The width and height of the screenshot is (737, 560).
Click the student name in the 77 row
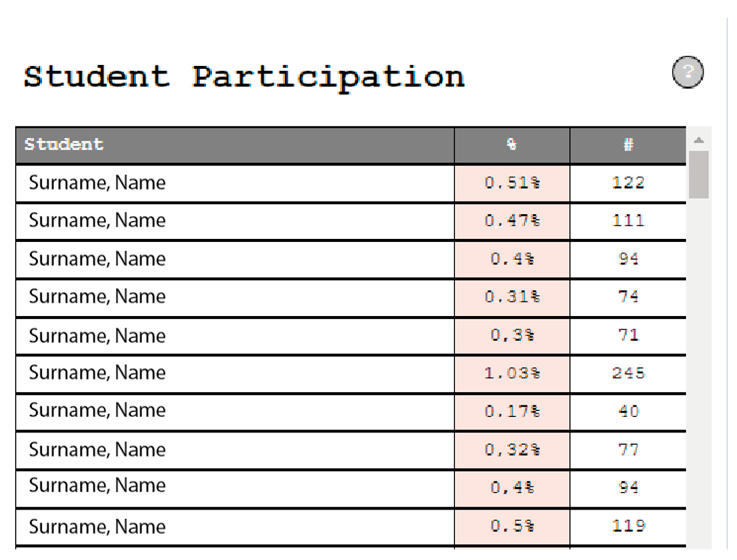(97, 450)
